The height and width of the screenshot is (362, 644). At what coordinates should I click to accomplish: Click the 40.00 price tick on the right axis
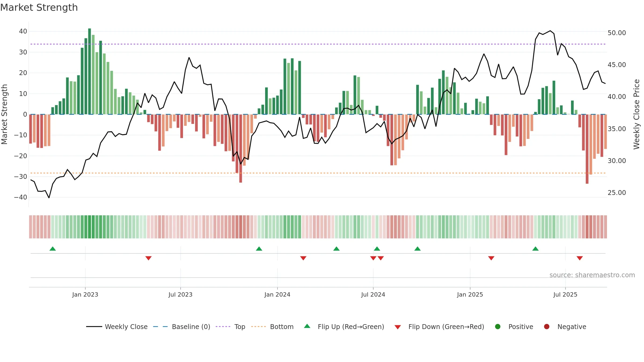617,97
